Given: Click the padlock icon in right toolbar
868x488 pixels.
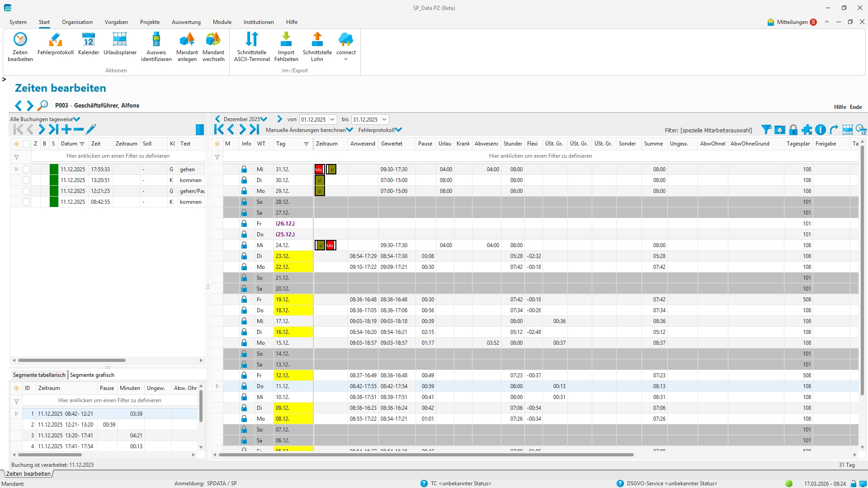Looking at the screenshot, I should pyautogui.click(x=793, y=130).
